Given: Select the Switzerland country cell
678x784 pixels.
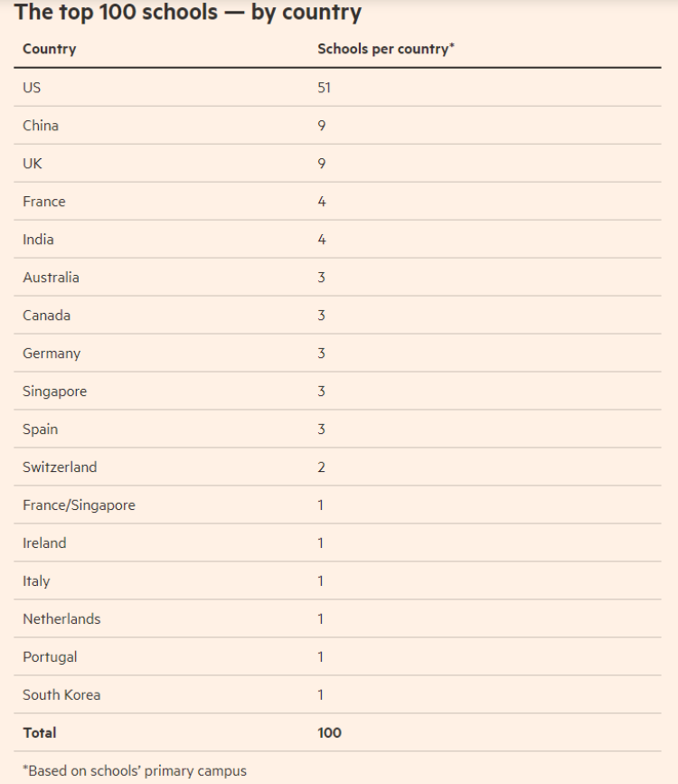Looking at the screenshot, I should 60,467.
